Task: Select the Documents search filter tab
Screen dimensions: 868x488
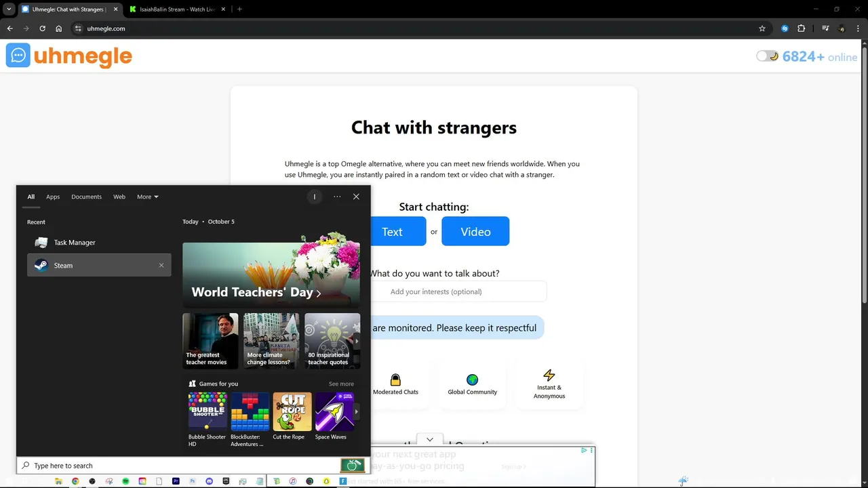Action: coord(86,197)
